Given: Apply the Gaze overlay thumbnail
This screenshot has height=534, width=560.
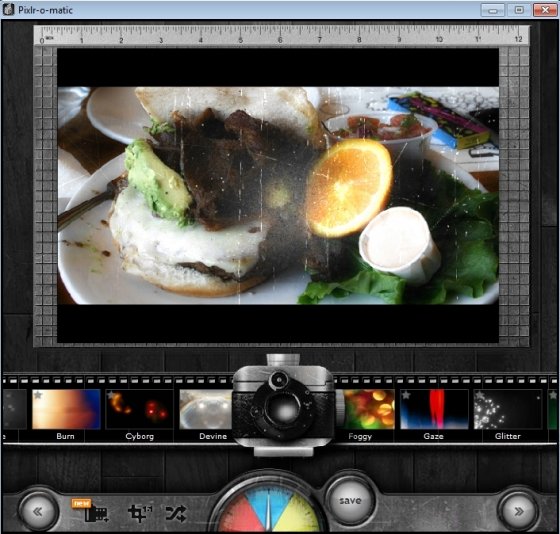Looking at the screenshot, I should tap(434, 409).
